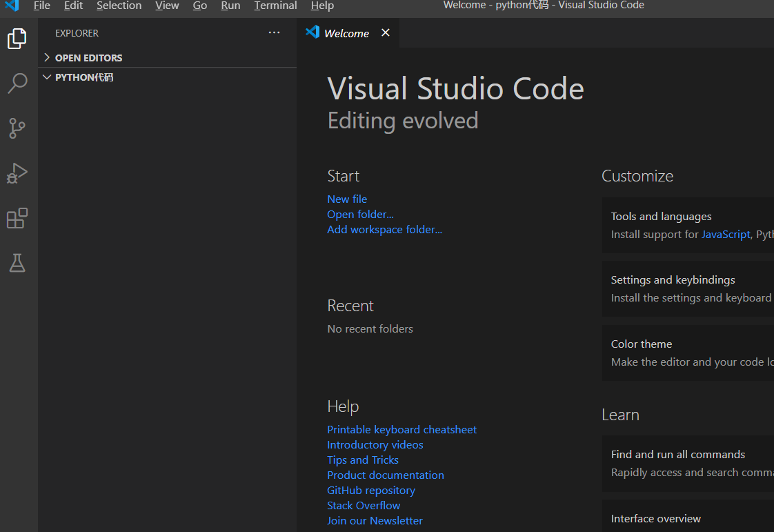Close the Welcome tab
774x532 pixels.
point(386,32)
